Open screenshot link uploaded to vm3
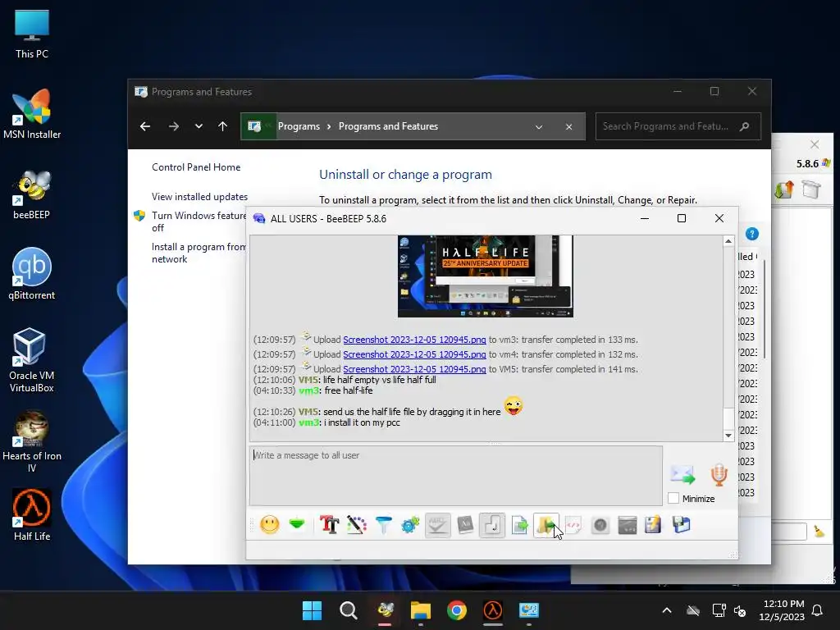 point(414,340)
